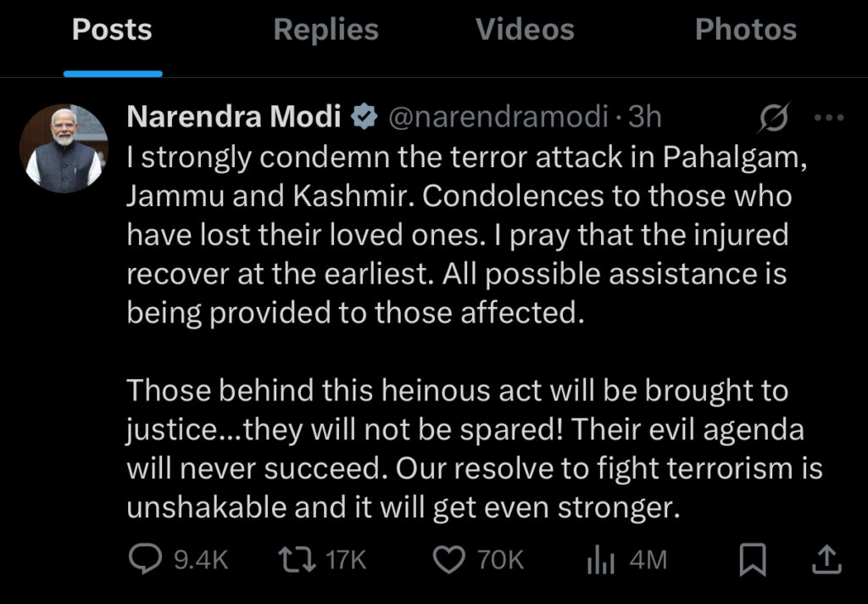
Task: Open the Videos tab
Action: click(525, 31)
